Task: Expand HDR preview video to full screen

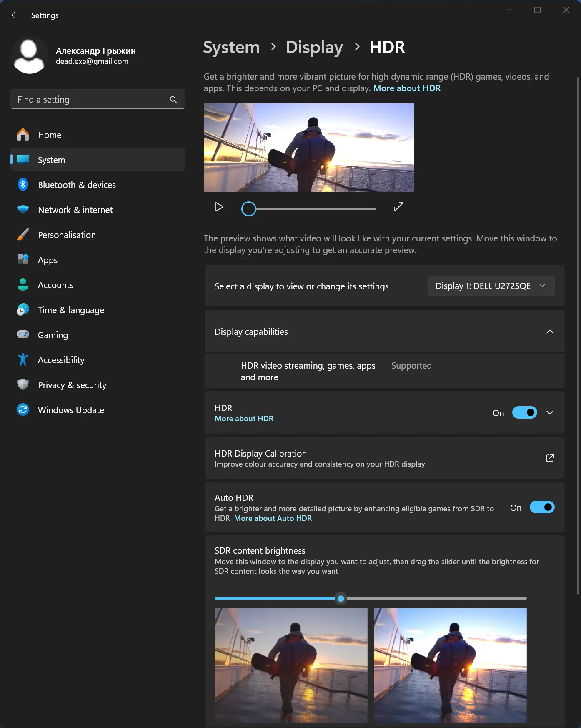Action: tap(398, 207)
